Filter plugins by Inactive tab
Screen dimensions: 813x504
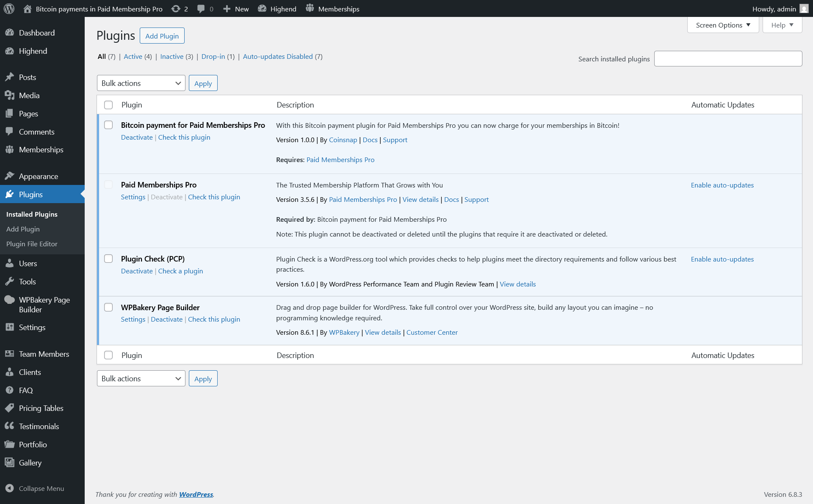(x=171, y=56)
